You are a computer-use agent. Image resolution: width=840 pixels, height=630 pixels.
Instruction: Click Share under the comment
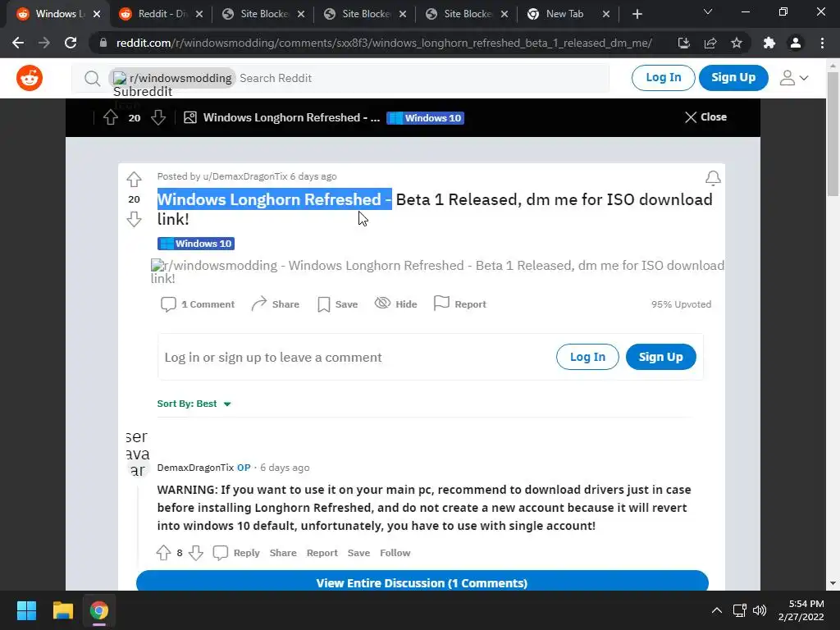[283, 553]
